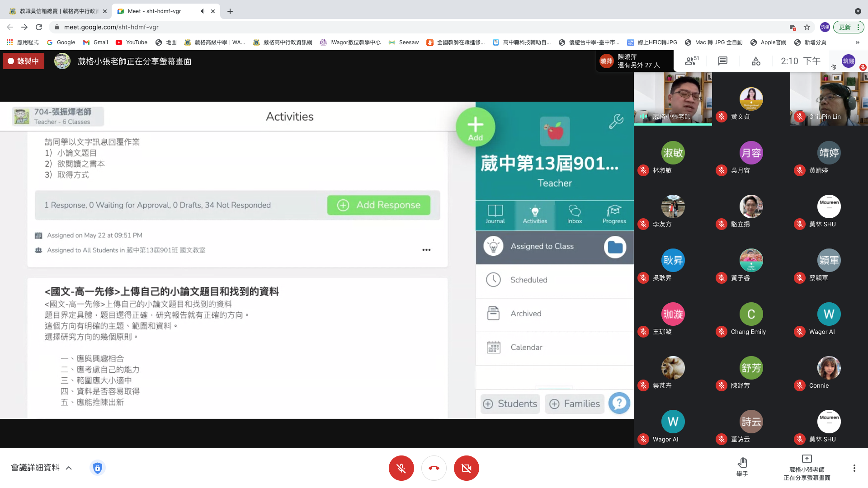Toggle tab audio mute on Meet tab
The image size is (868, 488).
(x=203, y=11)
